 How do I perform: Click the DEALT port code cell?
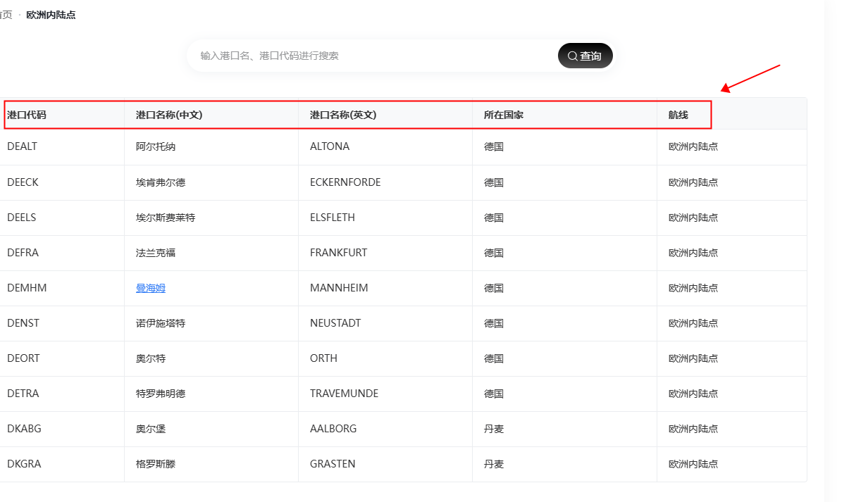point(22,147)
